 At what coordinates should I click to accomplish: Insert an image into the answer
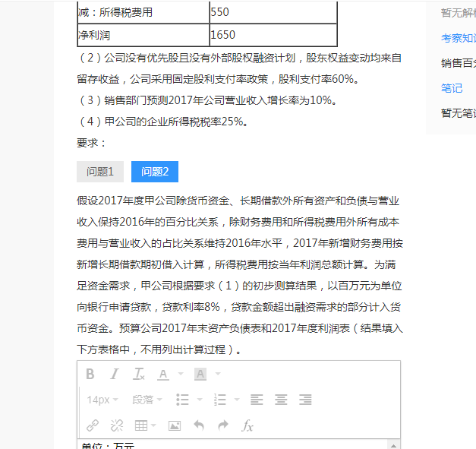(x=175, y=425)
